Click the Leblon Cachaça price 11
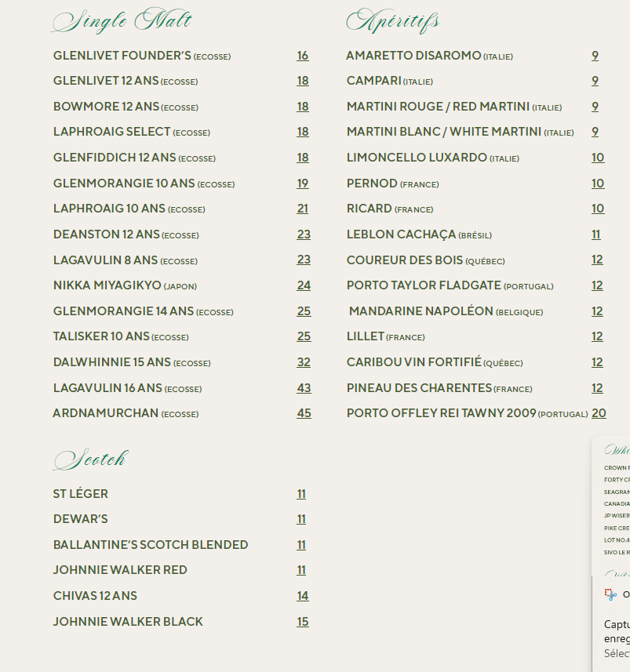Screen dimensions: 630x672 [596, 234]
